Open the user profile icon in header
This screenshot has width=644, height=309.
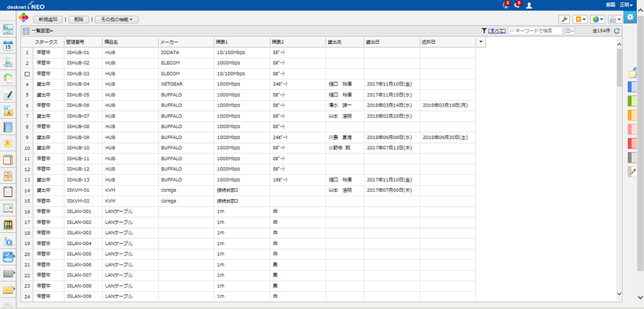(x=529, y=5)
